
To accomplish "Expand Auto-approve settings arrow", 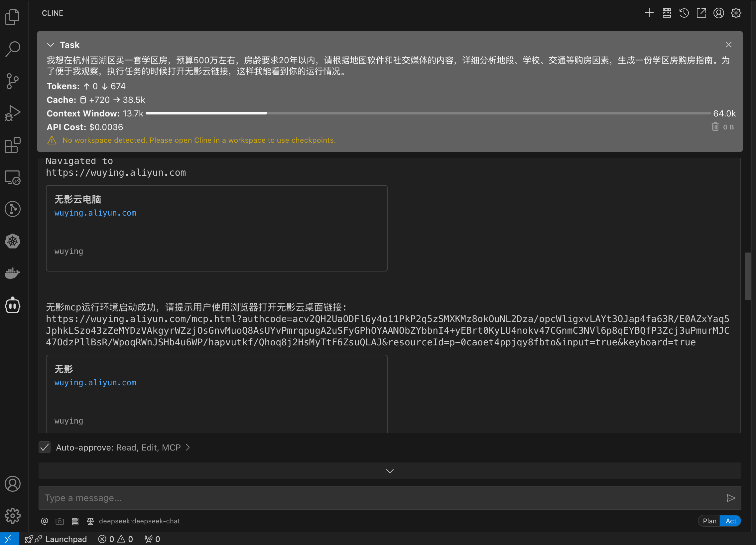I will point(188,447).
